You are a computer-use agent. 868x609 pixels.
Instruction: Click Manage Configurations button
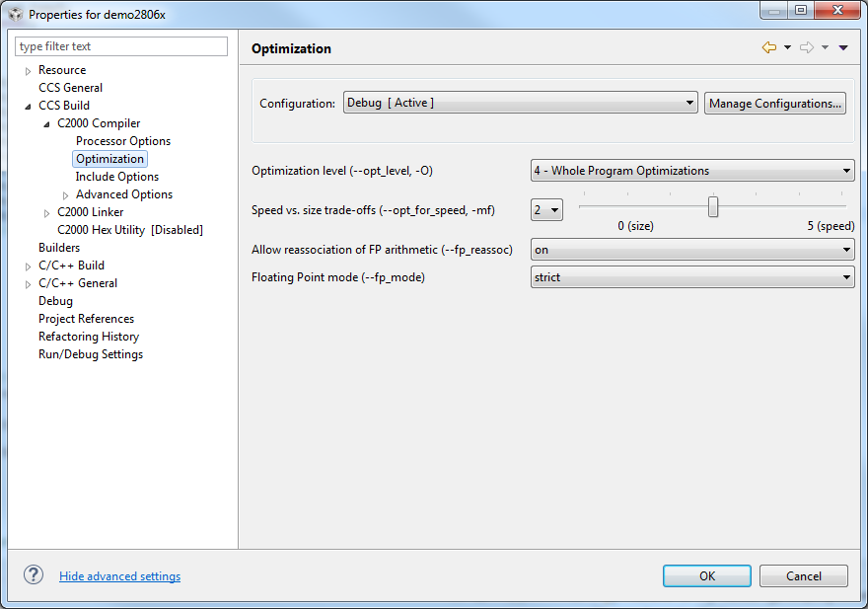click(x=774, y=103)
